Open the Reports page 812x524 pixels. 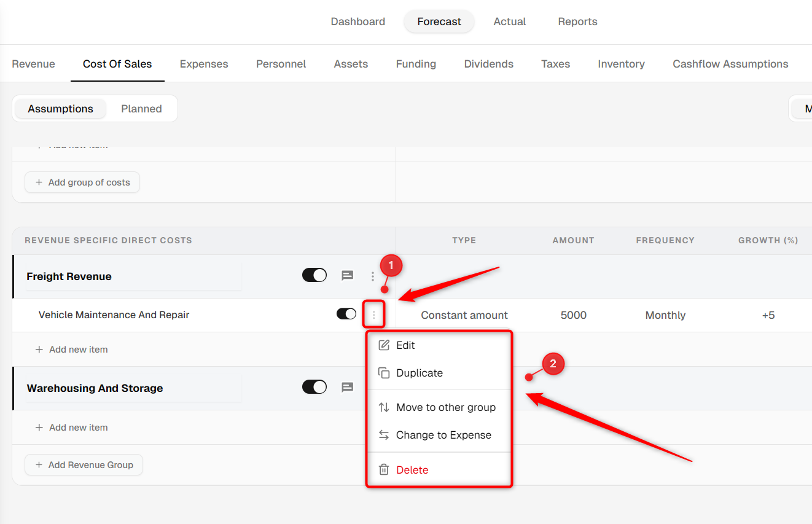(x=577, y=22)
